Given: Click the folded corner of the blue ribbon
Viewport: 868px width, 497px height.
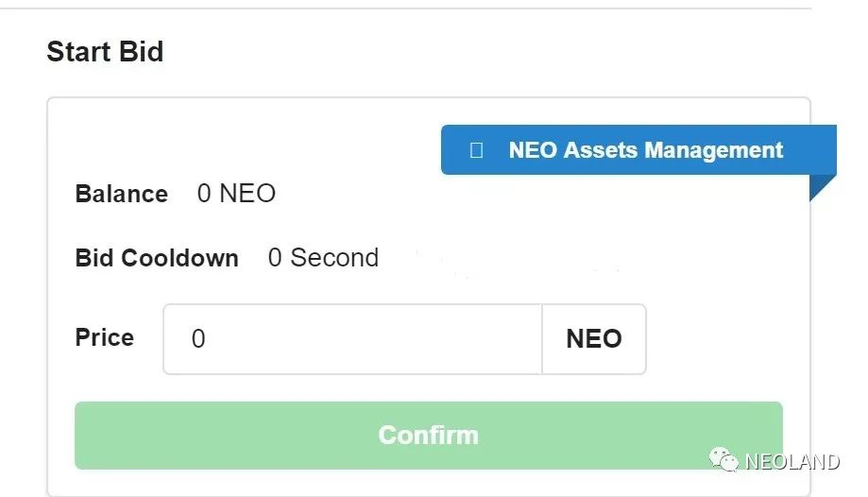Looking at the screenshot, I should (823, 188).
